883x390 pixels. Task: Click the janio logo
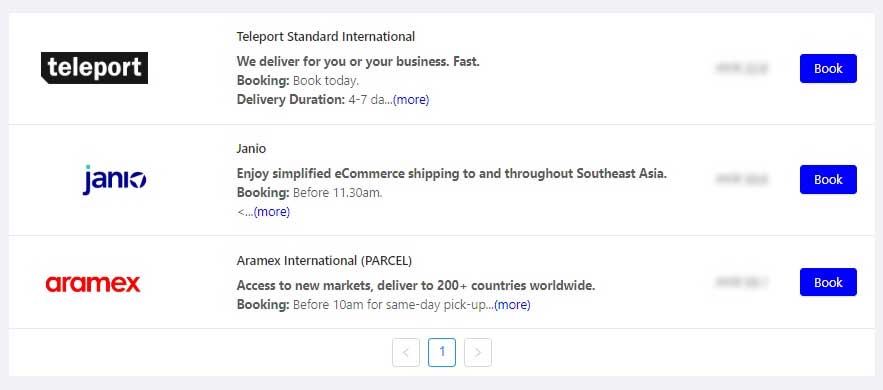coord(114,180)
